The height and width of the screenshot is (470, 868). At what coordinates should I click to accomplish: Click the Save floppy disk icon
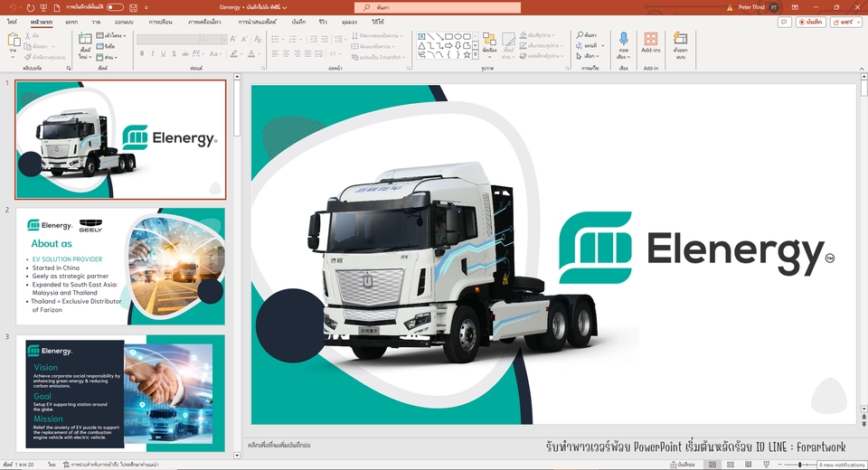pyautogui.click(x=133, y=8)
